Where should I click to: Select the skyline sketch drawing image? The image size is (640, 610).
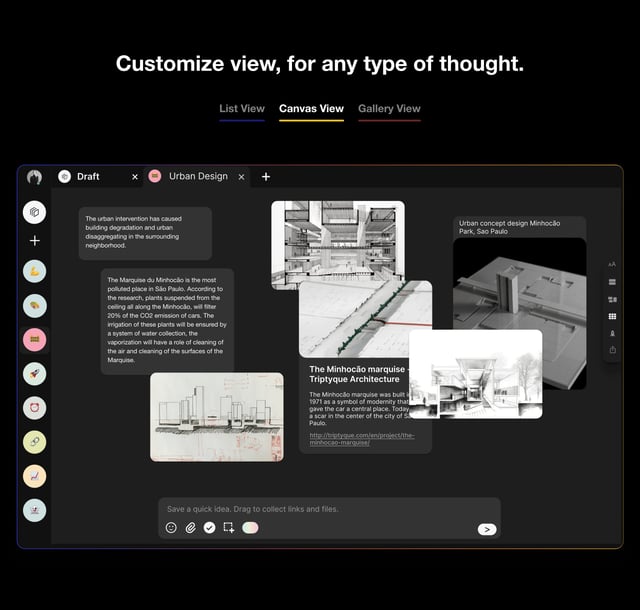tap(217, 417)
